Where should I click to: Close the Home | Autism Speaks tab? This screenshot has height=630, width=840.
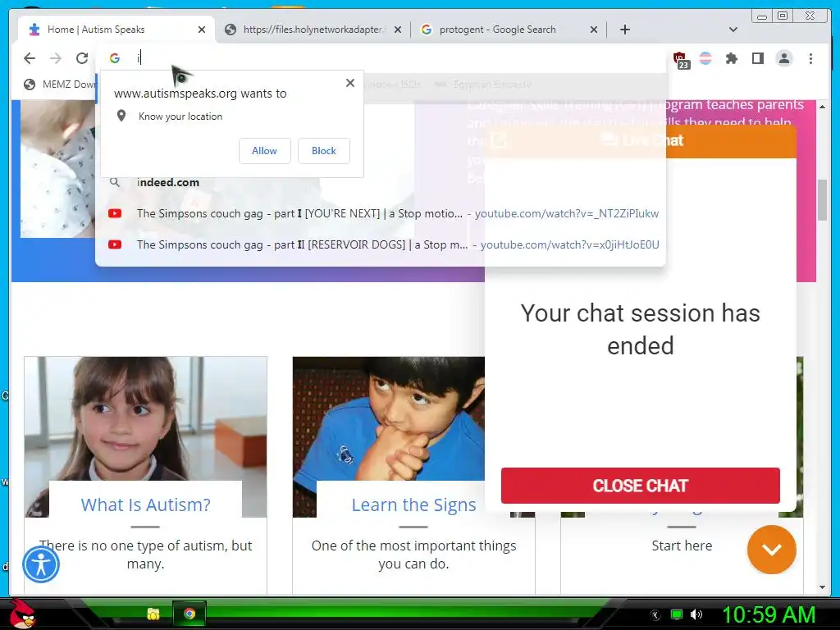click(202, 30)
